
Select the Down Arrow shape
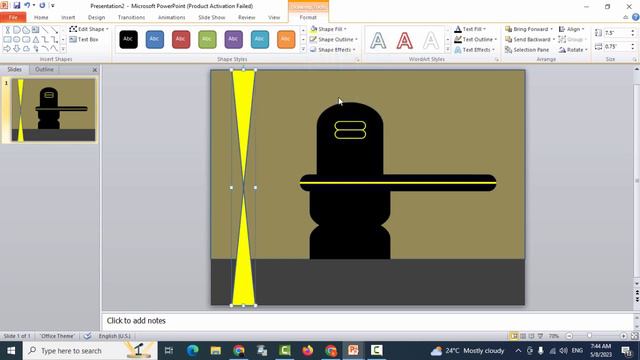tap(17, 49)
